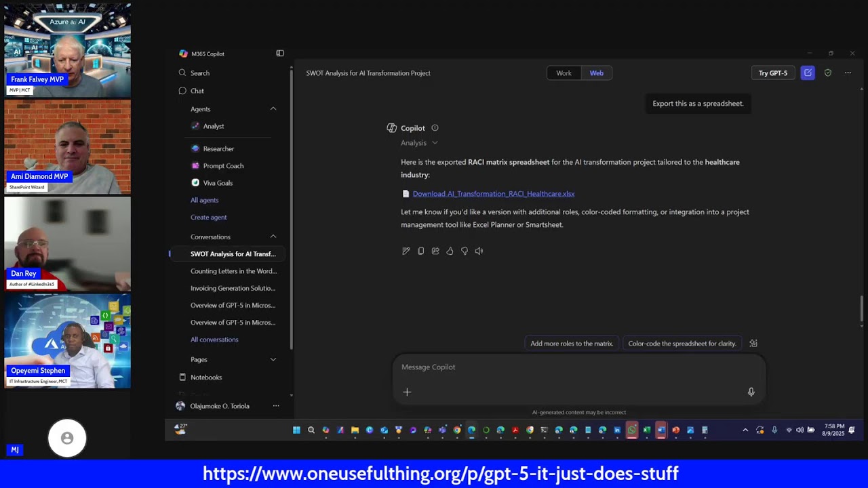This screenshot has height=488, width=868.
Task: Click the chat area vertical scrollbar
Action: 862,309
